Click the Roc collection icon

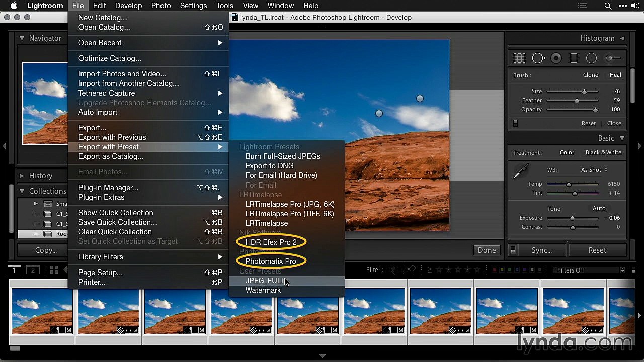coord(48,234)
